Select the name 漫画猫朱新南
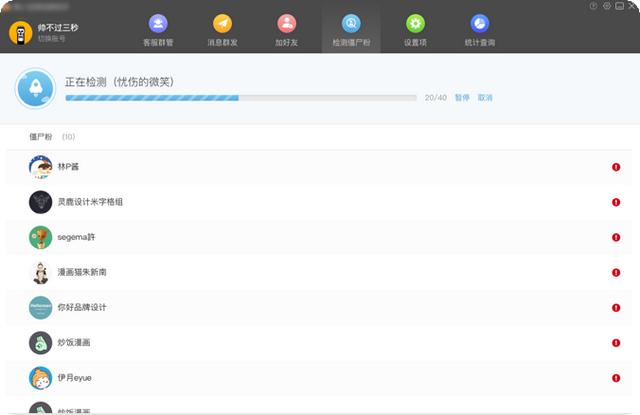The width and height of the screenshot is (640, 415). click(x=82, y=272)
